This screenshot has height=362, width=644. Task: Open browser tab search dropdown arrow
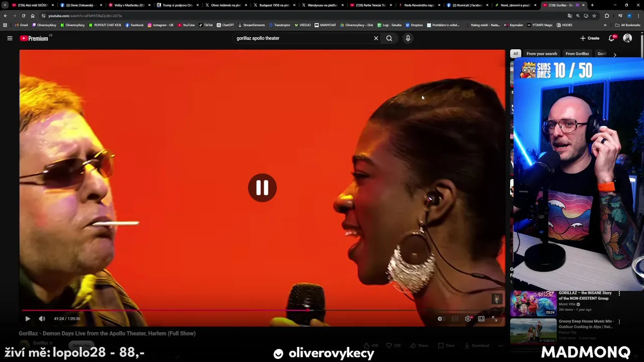[5, 5]
